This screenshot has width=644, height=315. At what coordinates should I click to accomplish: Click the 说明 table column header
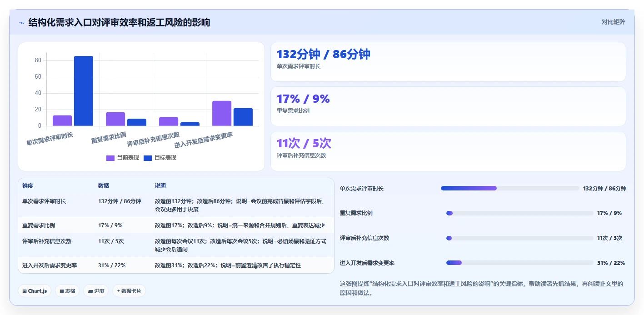tap(160, 186)
